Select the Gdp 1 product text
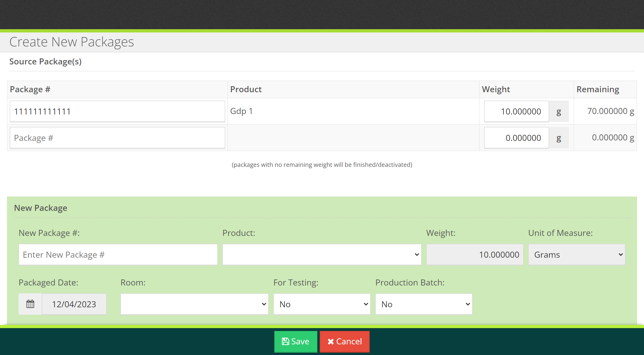Screen dimensions: 644x355 point(241,111)
